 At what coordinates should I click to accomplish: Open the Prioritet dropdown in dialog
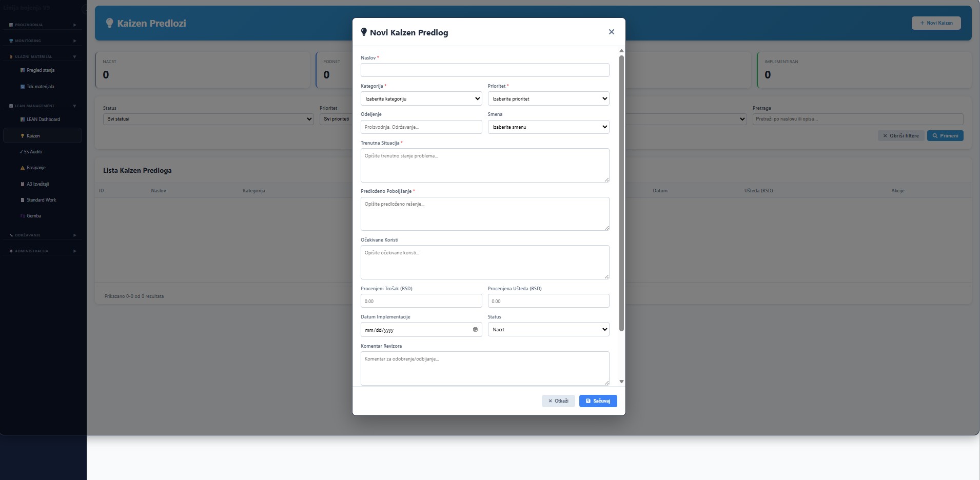point(548,98)
